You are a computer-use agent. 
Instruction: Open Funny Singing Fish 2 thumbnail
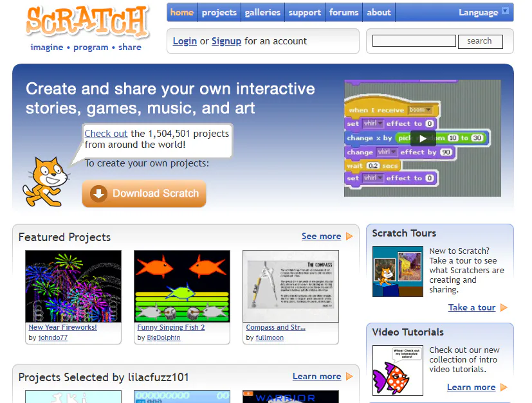click(x=182, y=287)
